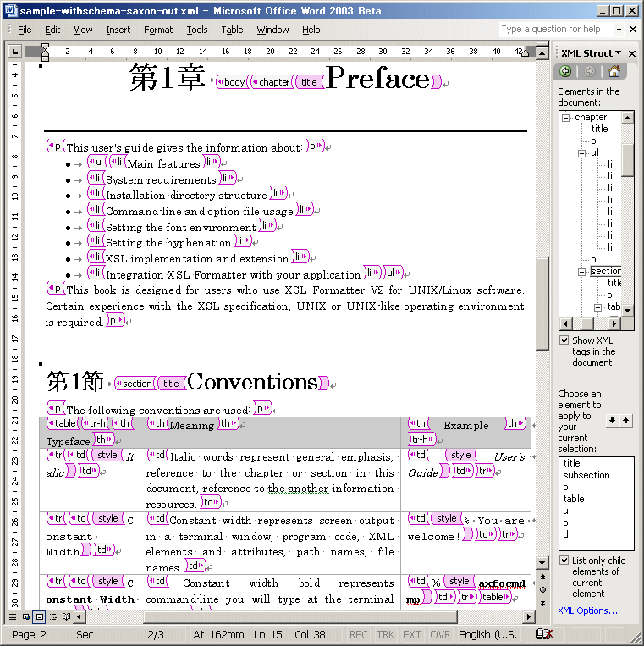
Task: Click the Home icon in task pane
Action: (x=614, y=71)
